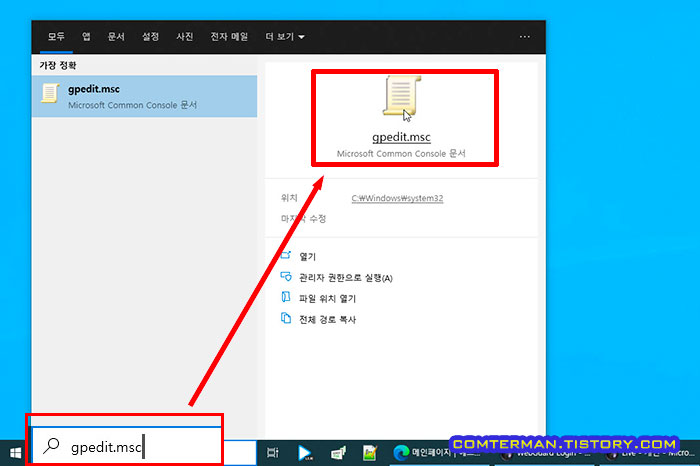Click the large gpedit.msc preview icon
This screenshot has height=466, width=700.
402,96
